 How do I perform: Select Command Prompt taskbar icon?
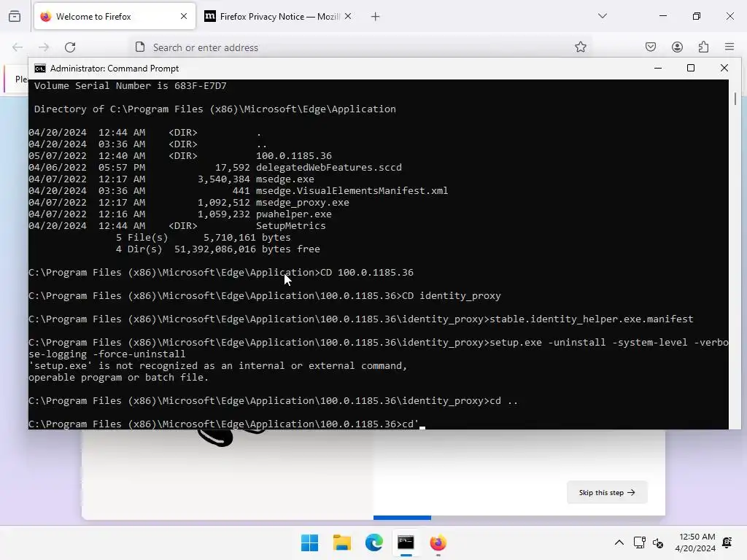point(406,542)
